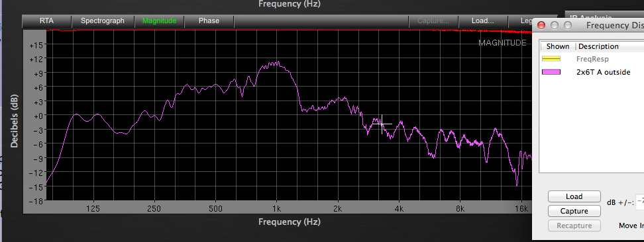Zoom the Frequency dialog window
The width and height of the screenshot is (644, 242).
pos(568,25)
